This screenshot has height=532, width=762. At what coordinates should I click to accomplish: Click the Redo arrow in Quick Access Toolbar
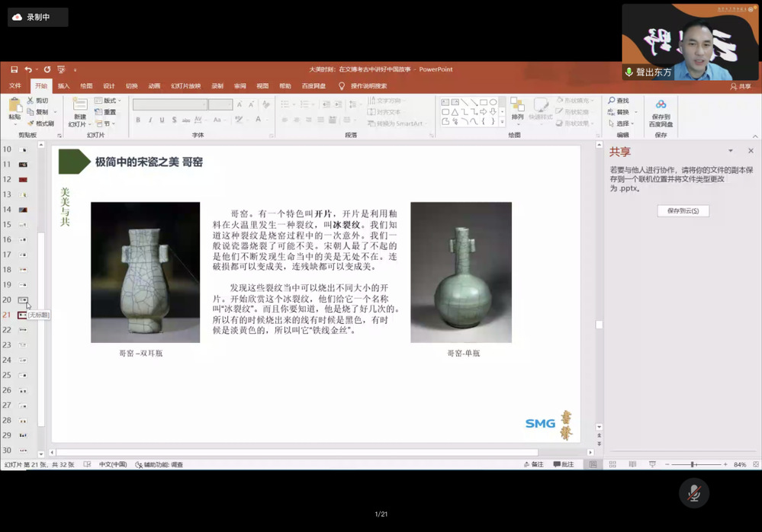coord(47,69)
